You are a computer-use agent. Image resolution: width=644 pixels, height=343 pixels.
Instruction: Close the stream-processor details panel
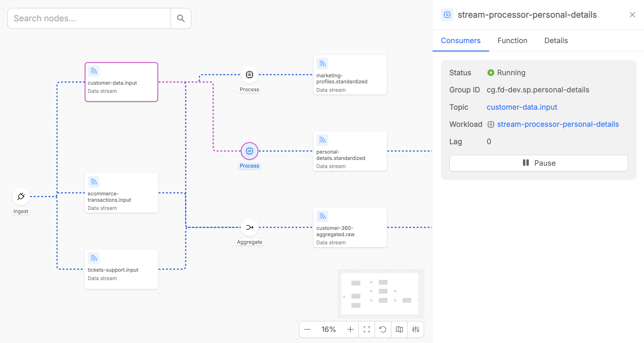632,15
